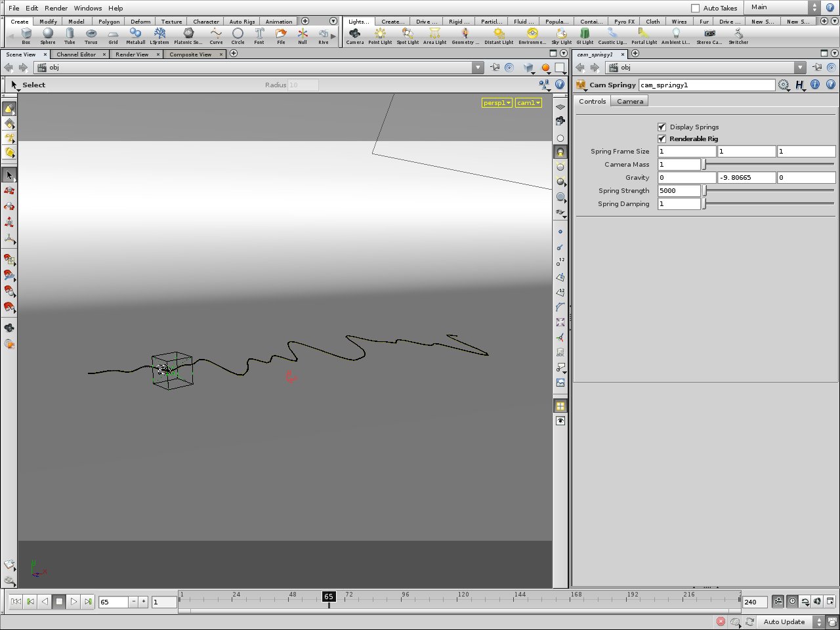Uncheck the Renderable Rig option

pyautogui.click(x=661, y=138)
